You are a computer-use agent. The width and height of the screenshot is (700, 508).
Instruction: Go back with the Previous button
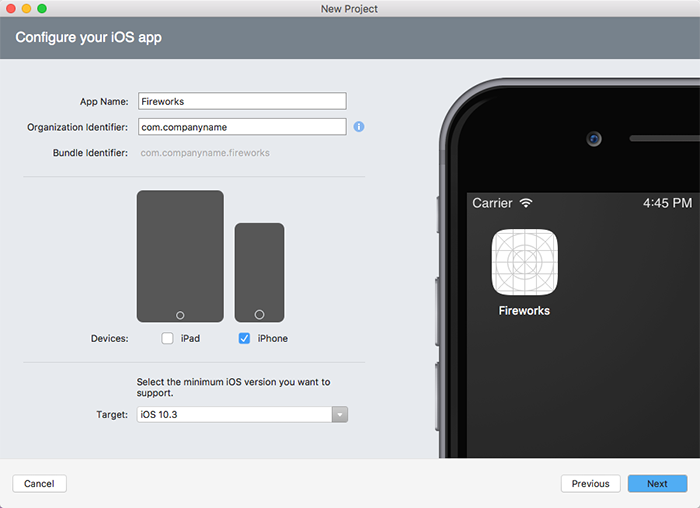point(590,484)
